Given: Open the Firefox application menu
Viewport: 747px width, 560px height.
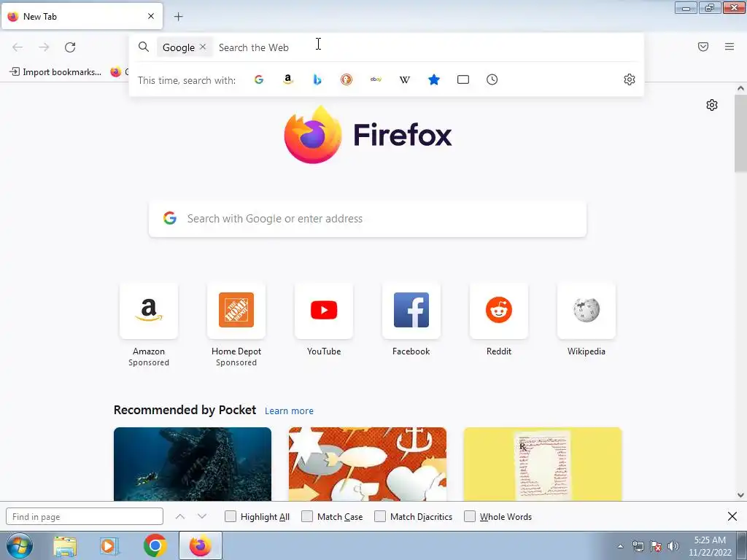Looking at the screenshot, I should pos(729,47).
